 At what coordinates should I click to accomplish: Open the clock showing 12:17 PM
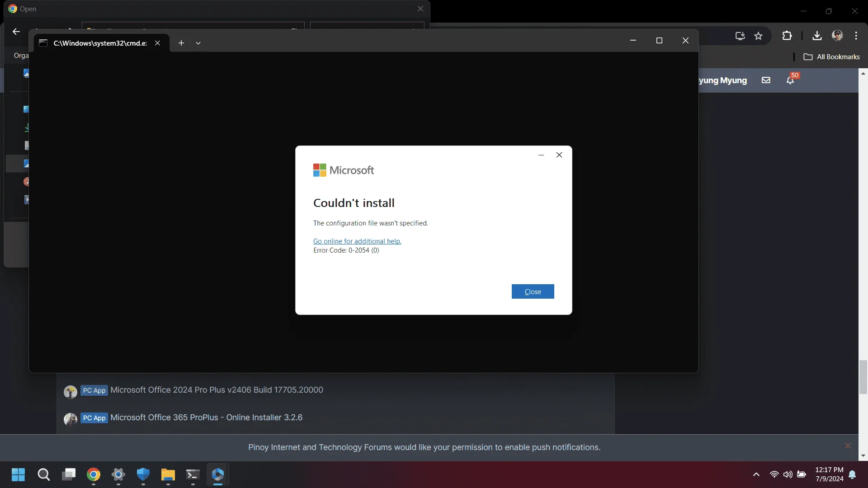(829, 474)
